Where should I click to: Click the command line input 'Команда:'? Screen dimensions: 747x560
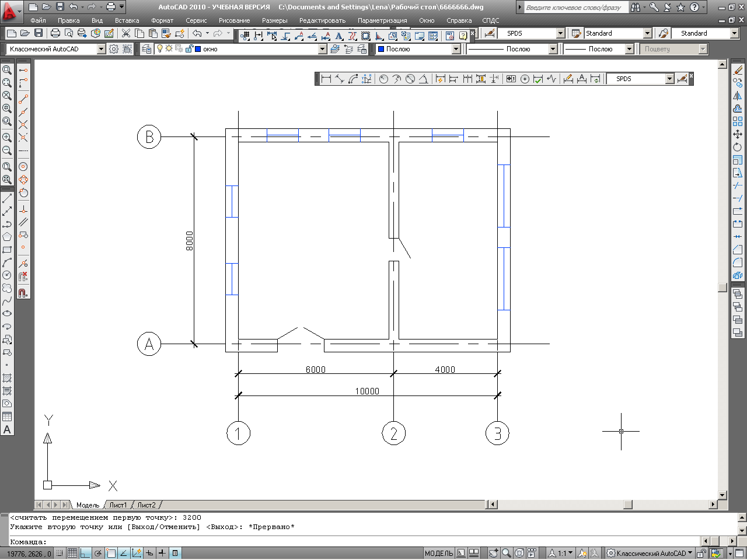point(354,541)
